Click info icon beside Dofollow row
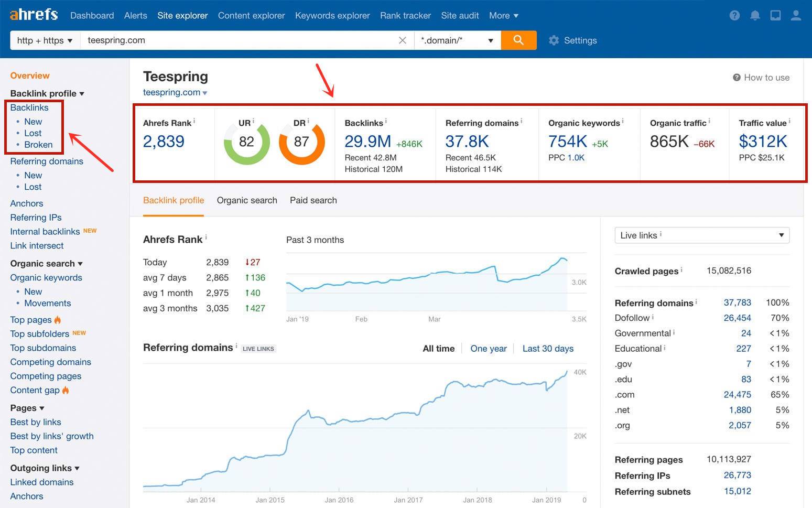The width and height of the screenshot is (812, 508). point(653,317)
